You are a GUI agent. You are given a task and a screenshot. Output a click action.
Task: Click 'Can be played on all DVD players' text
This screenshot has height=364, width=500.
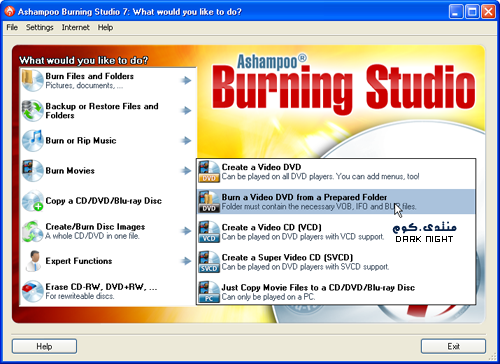tap(278, 176)
